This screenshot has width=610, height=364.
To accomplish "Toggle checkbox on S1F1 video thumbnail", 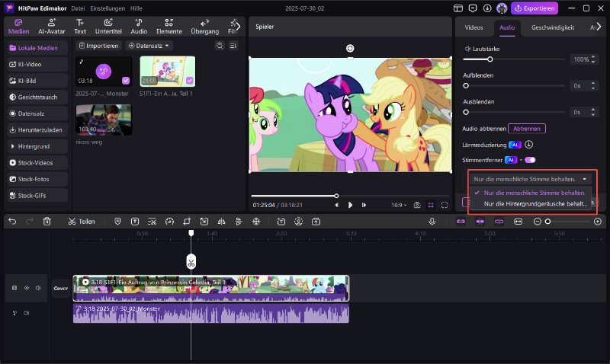I will pyautogui.click(x=189, y=81).
